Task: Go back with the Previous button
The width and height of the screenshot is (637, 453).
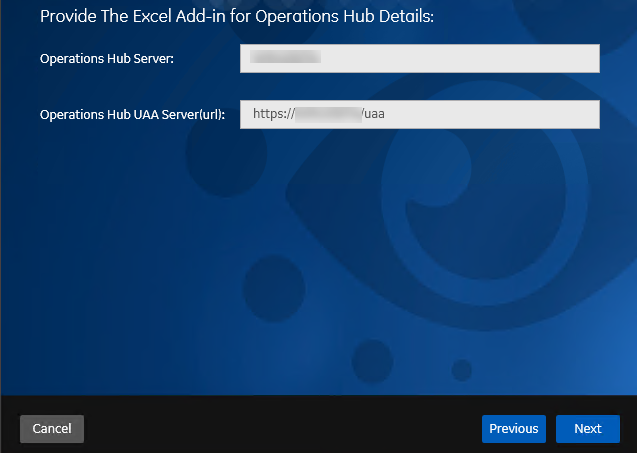Action: [x=514, y=429]
